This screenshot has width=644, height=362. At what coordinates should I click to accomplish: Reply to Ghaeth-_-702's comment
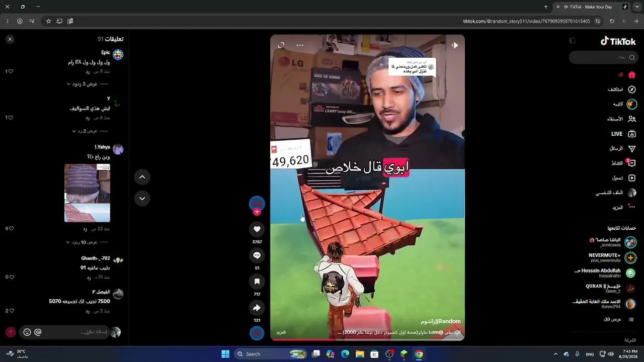[89, 277]
